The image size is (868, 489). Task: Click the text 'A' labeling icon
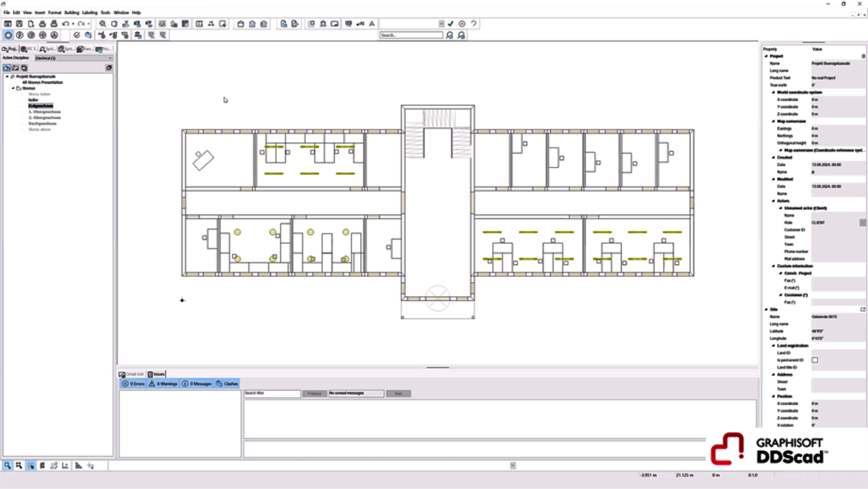372,24
